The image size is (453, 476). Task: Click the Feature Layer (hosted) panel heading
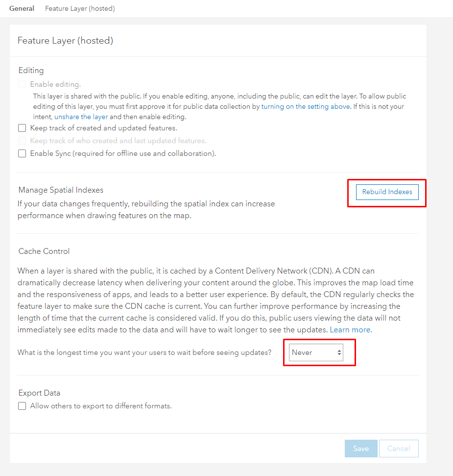coord(65,40)
